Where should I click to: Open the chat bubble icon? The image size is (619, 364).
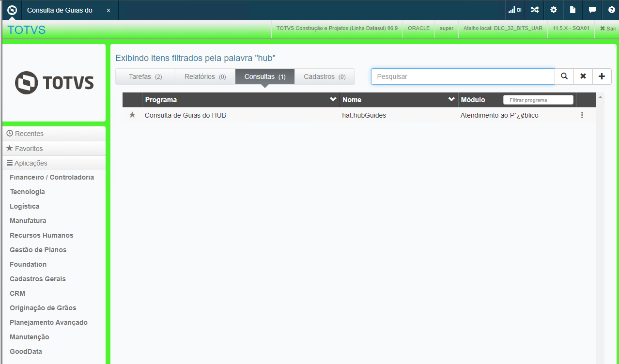click(592, 10)
